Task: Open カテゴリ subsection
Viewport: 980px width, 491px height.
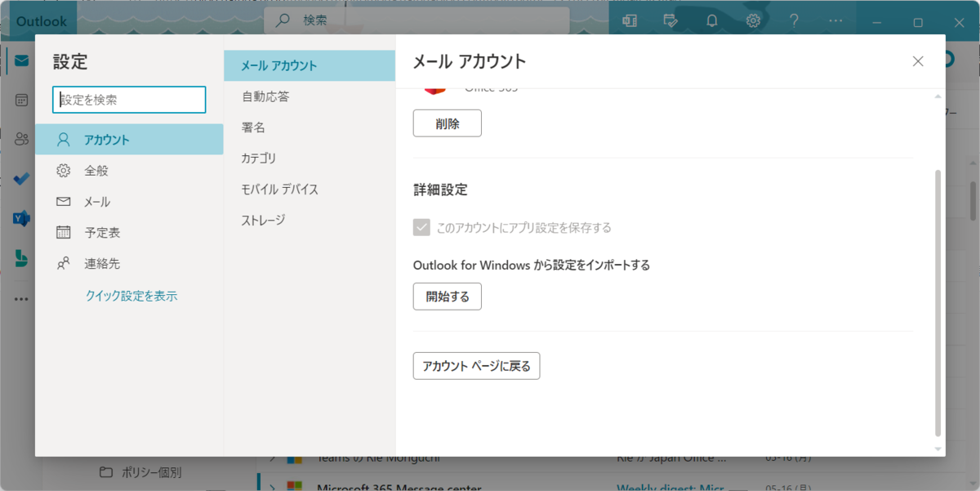Action: coord(310,158)
